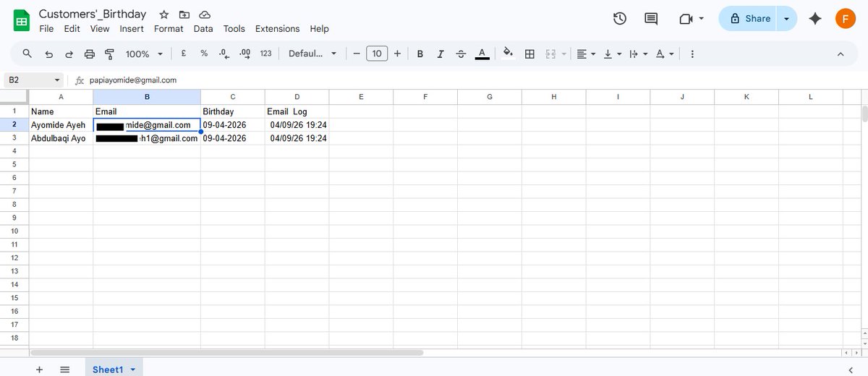Toggle italic formatting

tap(441, 54)
